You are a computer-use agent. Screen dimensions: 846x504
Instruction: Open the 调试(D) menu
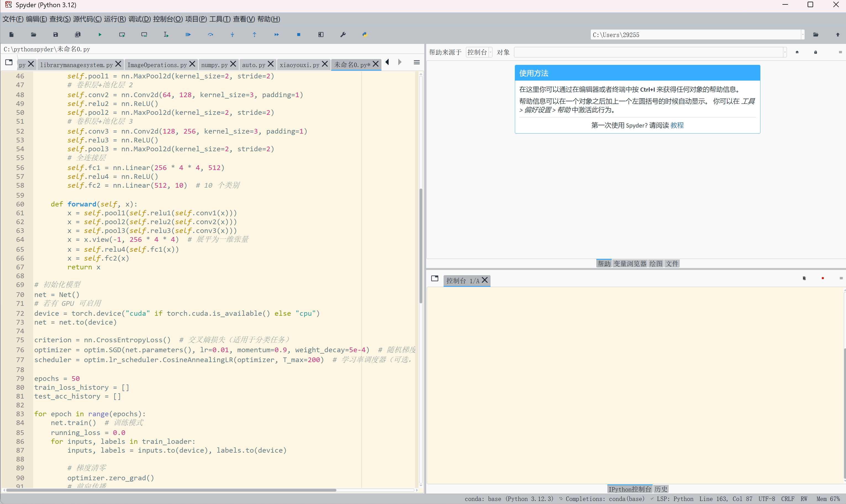point(139,19)
